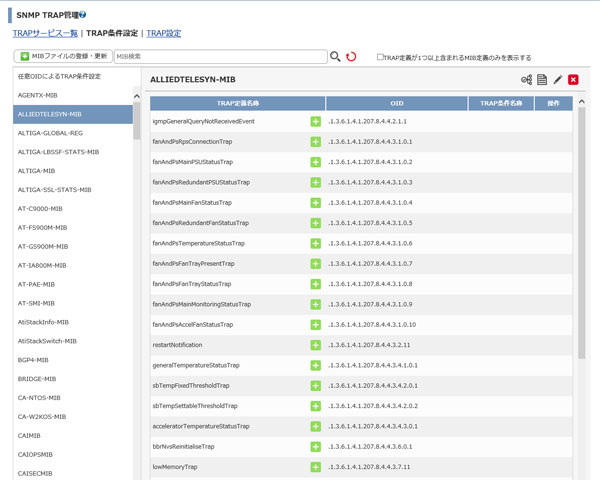Click the MIB search magnifier icon

point(335,57)
